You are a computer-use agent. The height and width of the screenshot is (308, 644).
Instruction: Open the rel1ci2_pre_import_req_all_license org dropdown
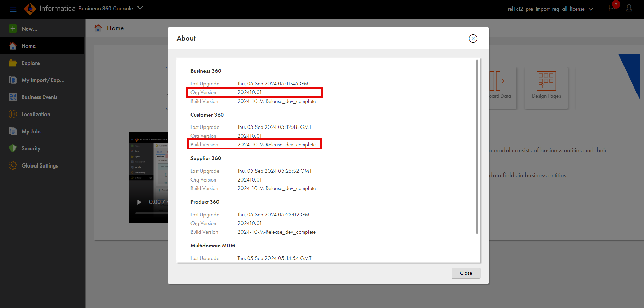click(x=550, y=9)
